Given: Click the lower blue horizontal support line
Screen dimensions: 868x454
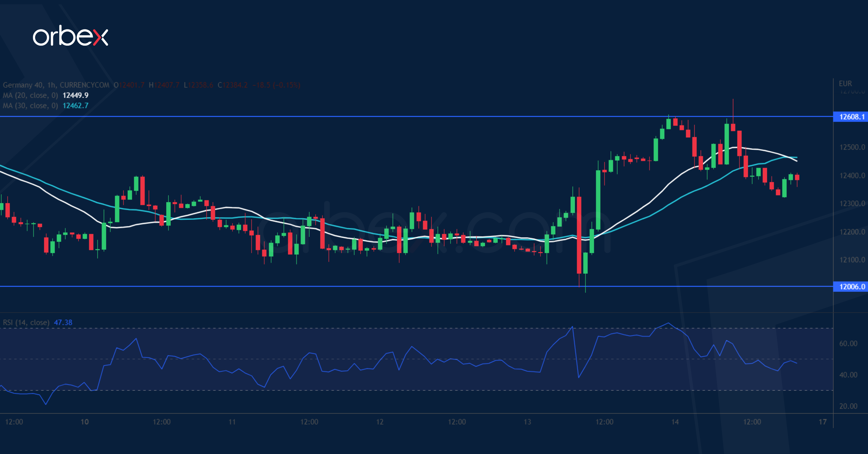Looking at the screenshot, I should tap(337, 286).
